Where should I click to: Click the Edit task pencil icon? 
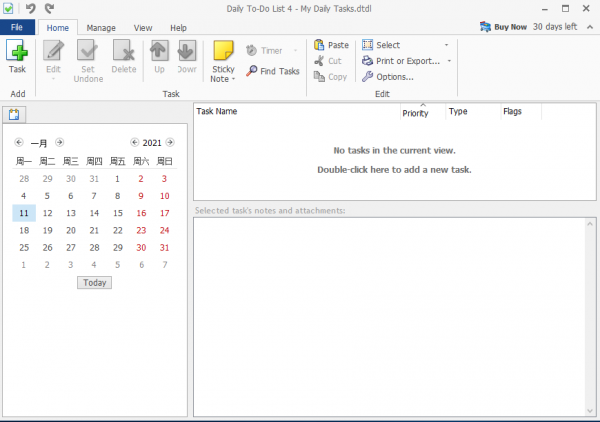pos(53,51)
